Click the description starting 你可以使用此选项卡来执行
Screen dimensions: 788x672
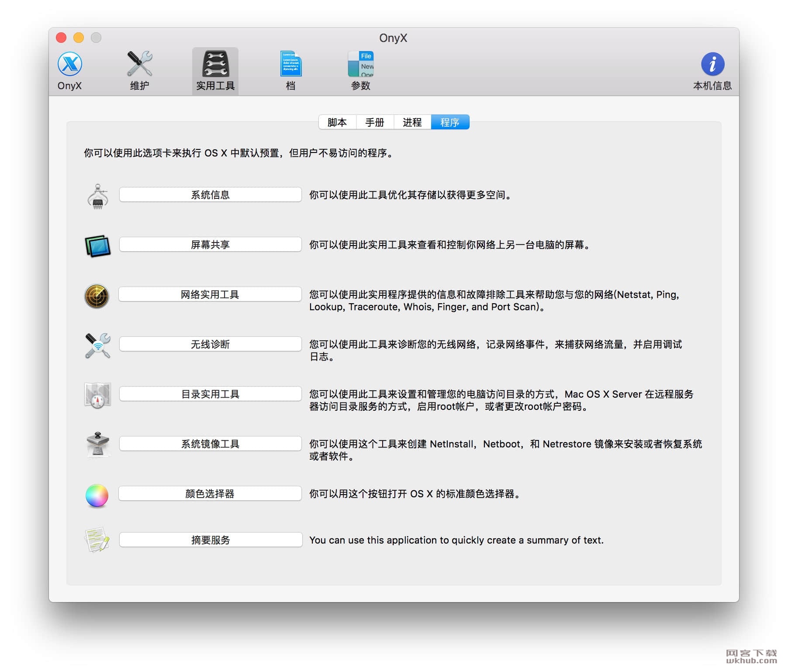238,153
